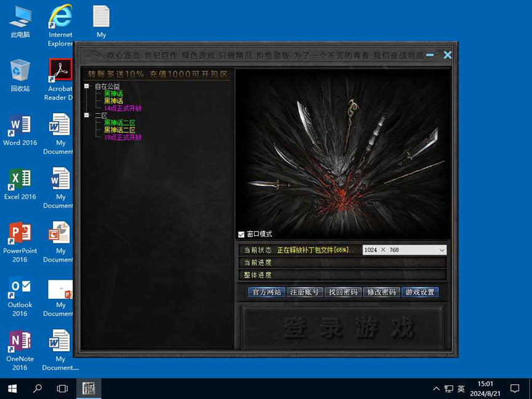Select My Document file beside Excel 2016

click(x=60, y=188)
